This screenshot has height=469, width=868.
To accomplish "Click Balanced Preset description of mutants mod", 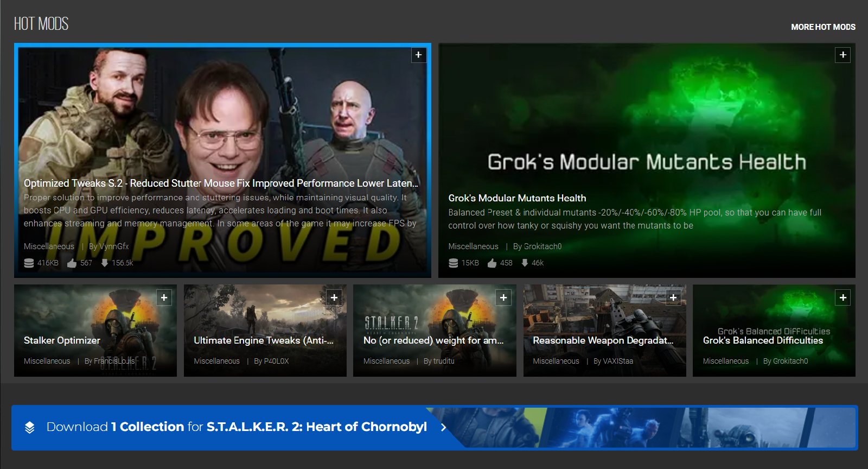I will (635, 219).
